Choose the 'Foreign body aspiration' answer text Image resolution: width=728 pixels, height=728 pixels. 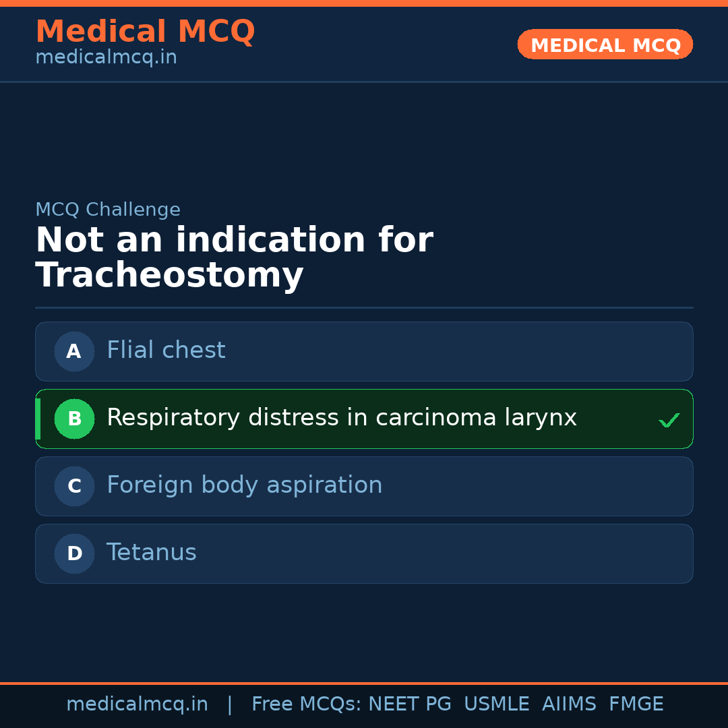pos(244,485)
